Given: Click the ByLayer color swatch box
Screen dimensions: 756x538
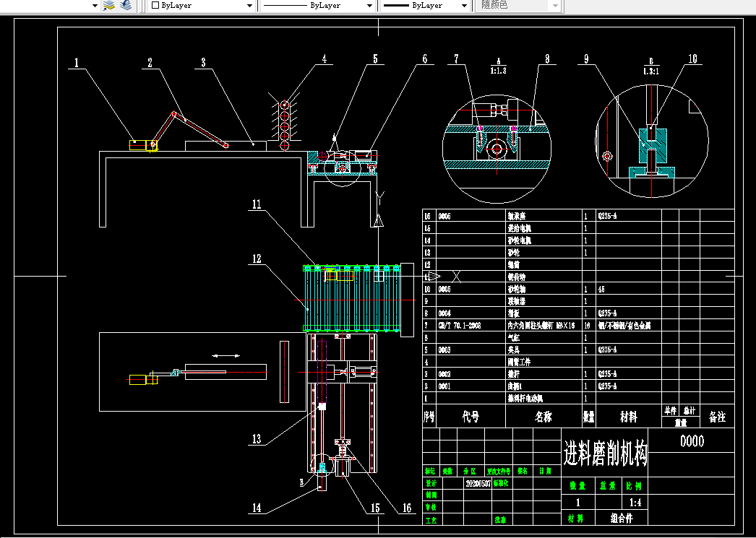Looking at the screenshot, I should 155,5.
